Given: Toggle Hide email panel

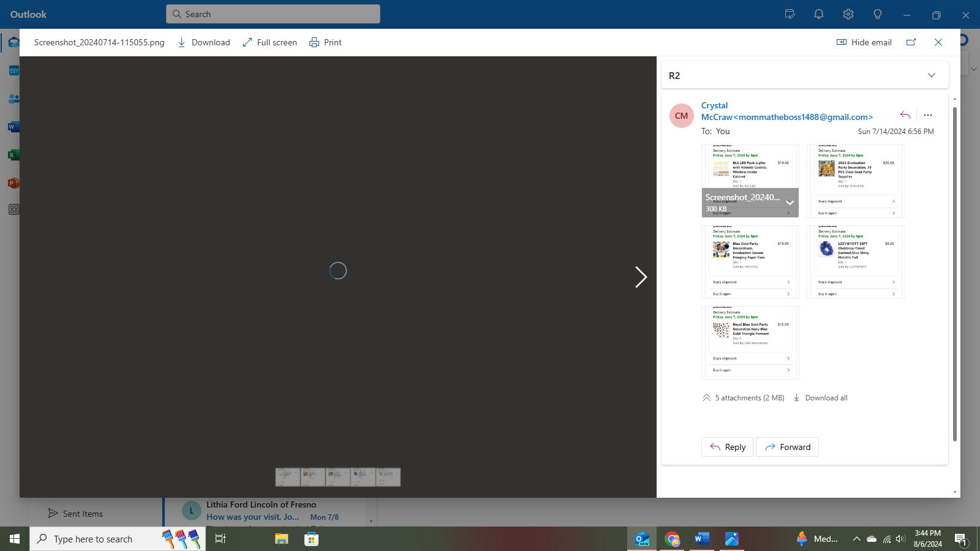Looking at the screenshot, I should pos(864,42).
